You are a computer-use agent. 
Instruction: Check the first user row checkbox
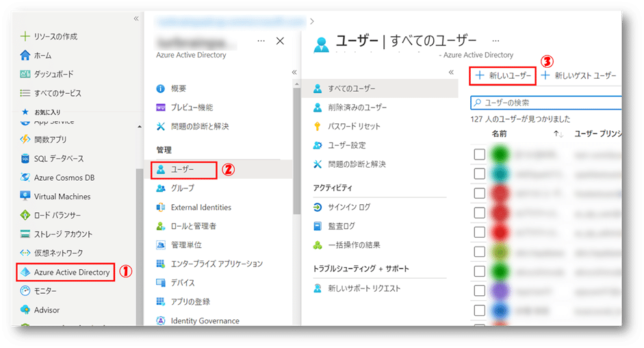pos(479,154)
